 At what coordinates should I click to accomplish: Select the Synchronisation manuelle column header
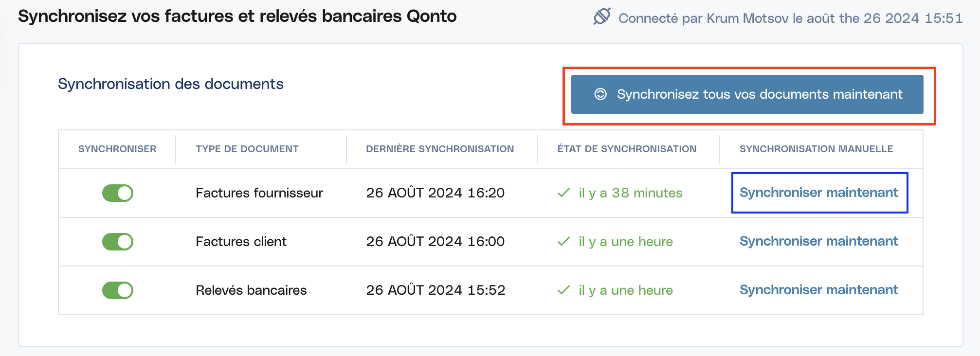816,149
